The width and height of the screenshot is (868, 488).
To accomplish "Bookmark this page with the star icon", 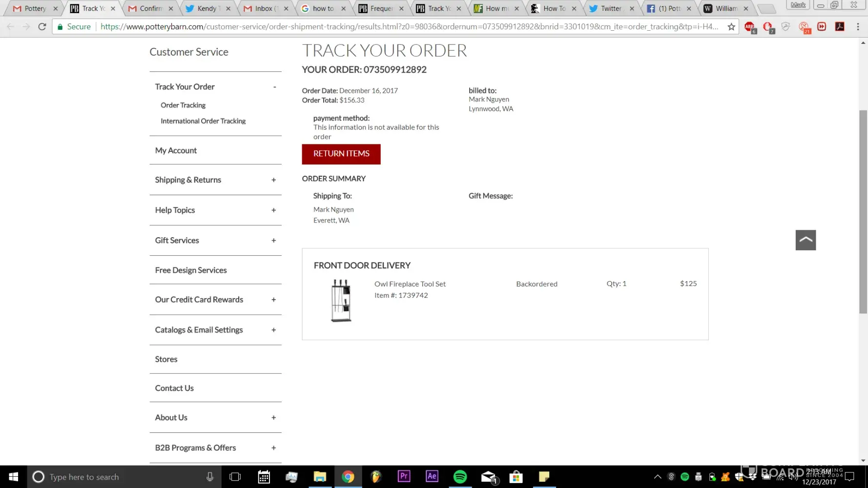I will coord(731,27).
